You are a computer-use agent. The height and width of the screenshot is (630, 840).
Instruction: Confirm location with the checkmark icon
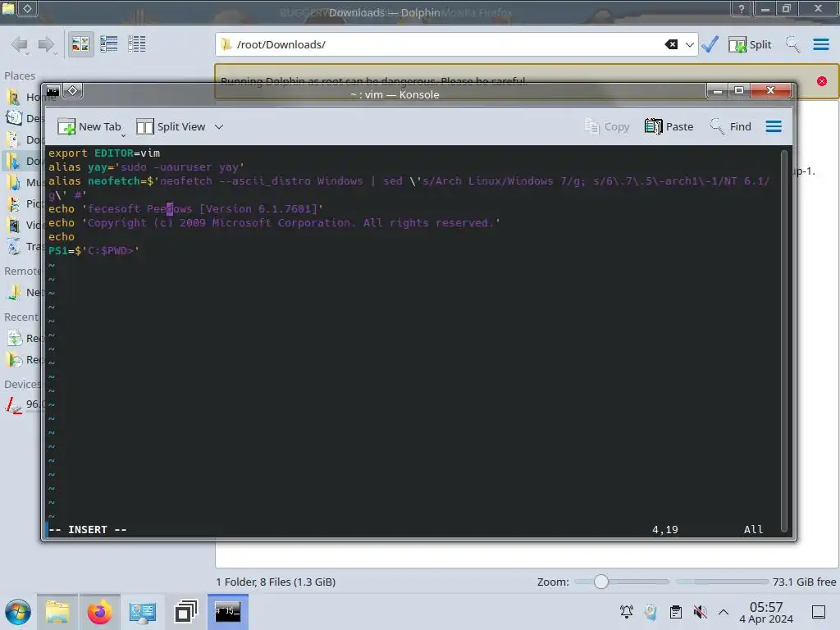pos(710,44)
